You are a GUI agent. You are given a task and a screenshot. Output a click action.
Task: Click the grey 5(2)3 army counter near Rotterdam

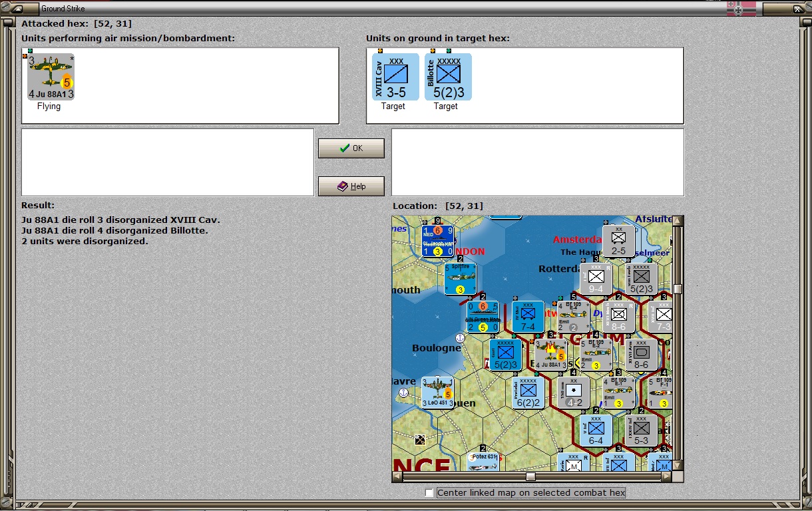(x=642, y=279)
